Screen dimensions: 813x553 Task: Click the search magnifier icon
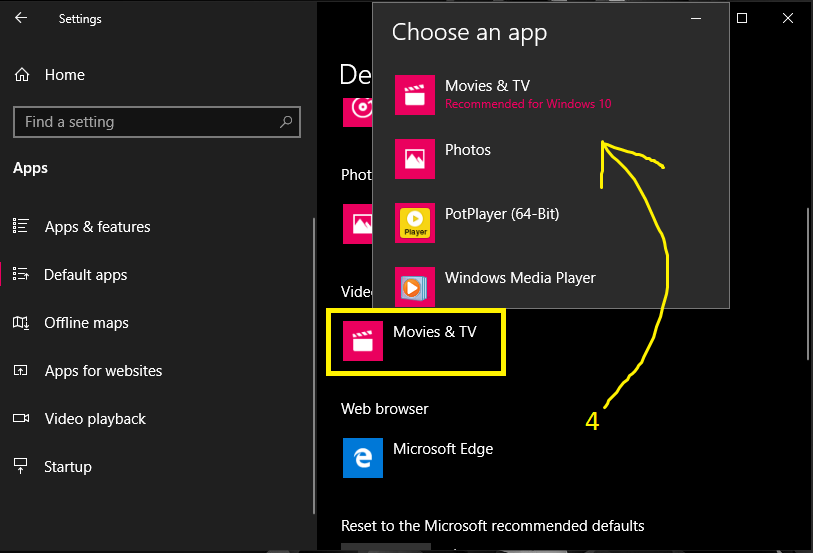[x=286, y=122]
